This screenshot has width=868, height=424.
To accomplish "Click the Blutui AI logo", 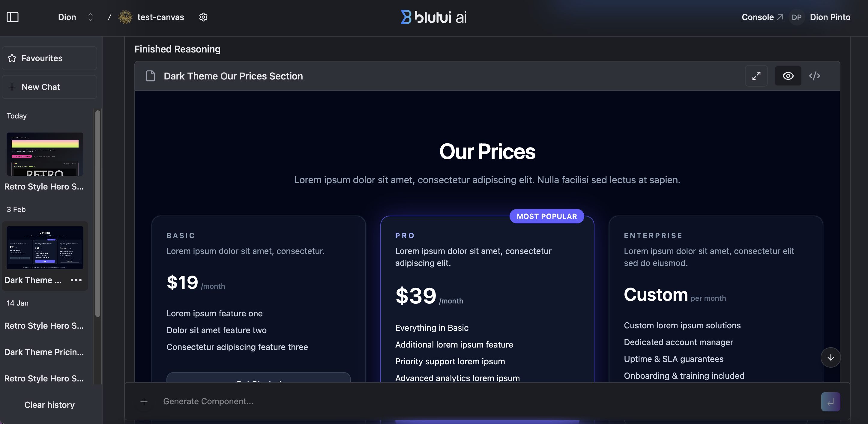I will pyautogui.click(x=433, y=16).
